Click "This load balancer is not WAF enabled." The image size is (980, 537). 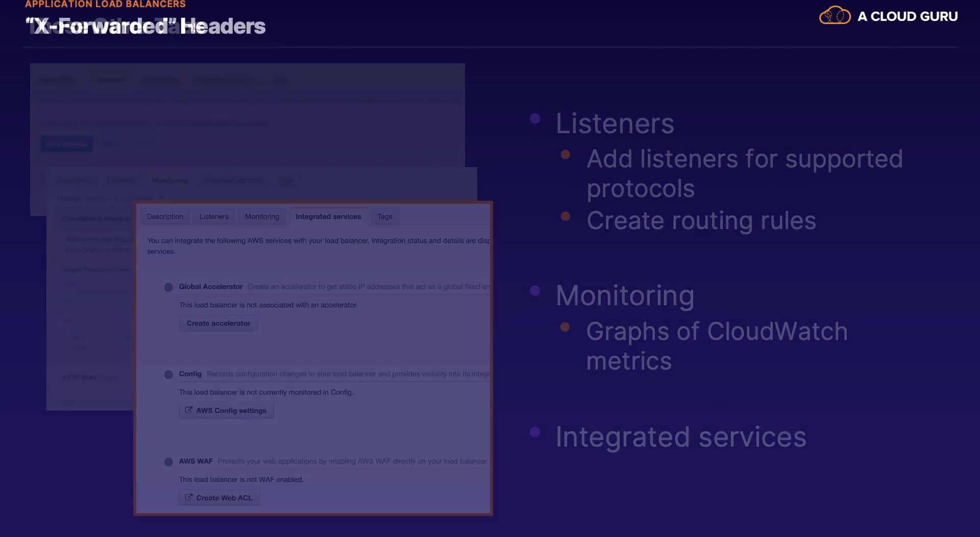click(x=241, y=480)
